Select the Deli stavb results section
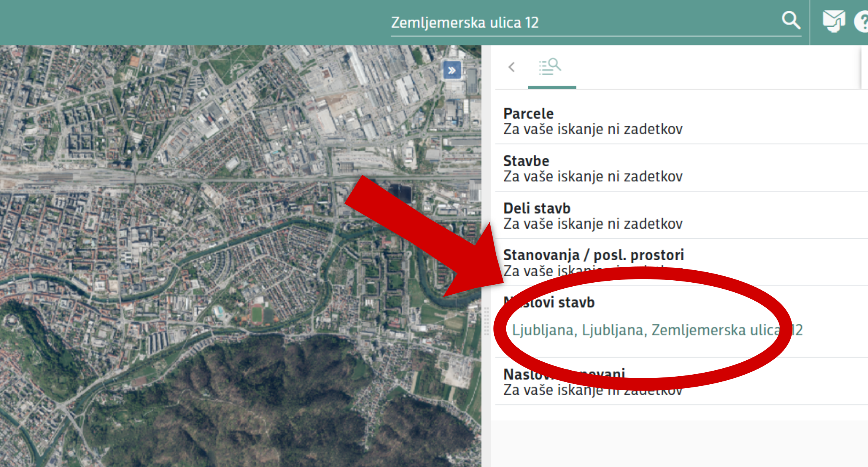Viewport: 868px width, 467px height. 536,208
